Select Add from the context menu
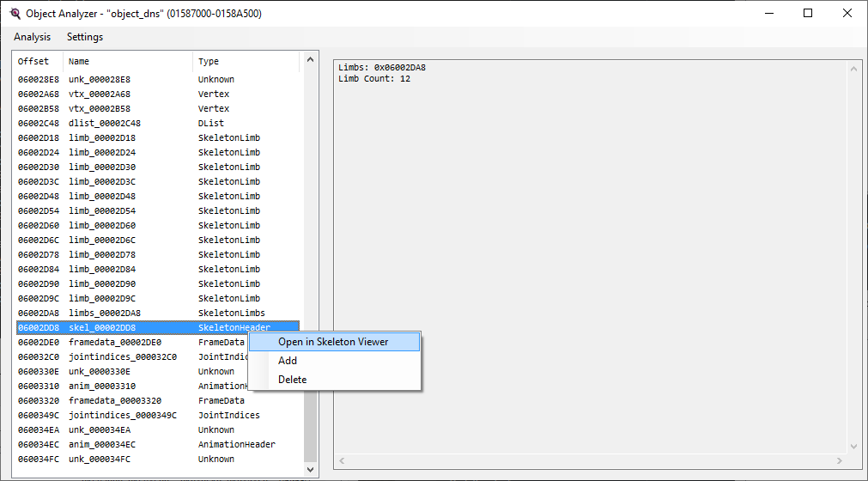Viewport: 868px width, 481px height. [288, 361]
